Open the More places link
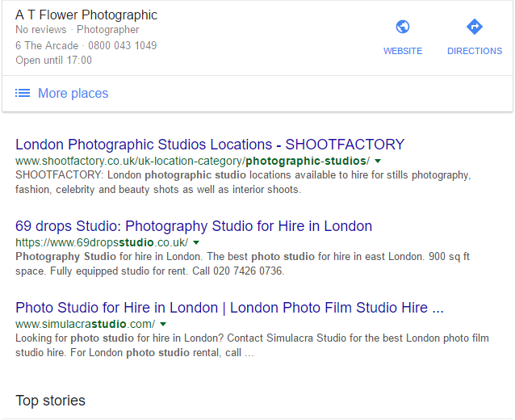This screenshot has width=515, height=420. click(73, 94)
